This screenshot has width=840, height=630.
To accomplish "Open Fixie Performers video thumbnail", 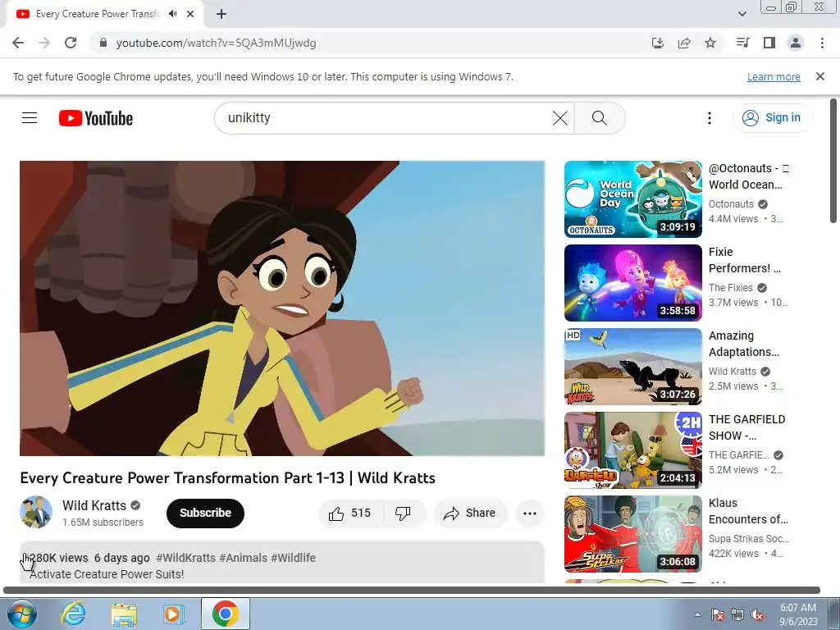I will (x=632, y=283).
